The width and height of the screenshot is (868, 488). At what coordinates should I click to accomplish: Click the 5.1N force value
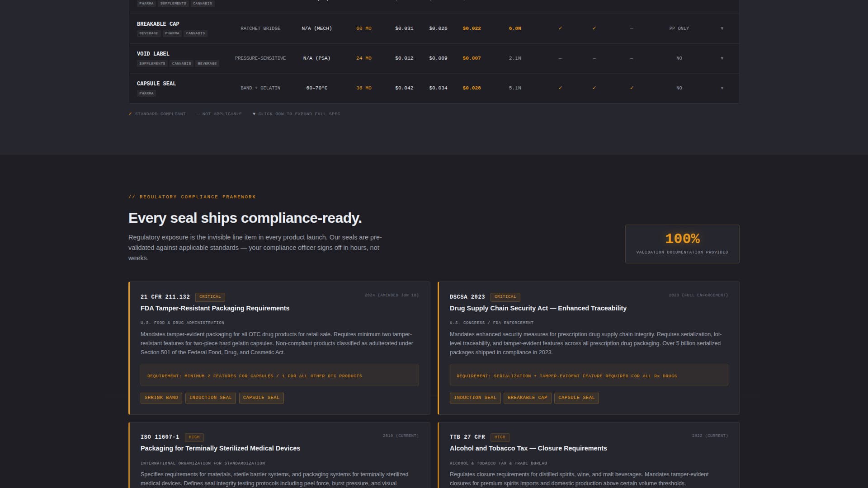[515, 88]
